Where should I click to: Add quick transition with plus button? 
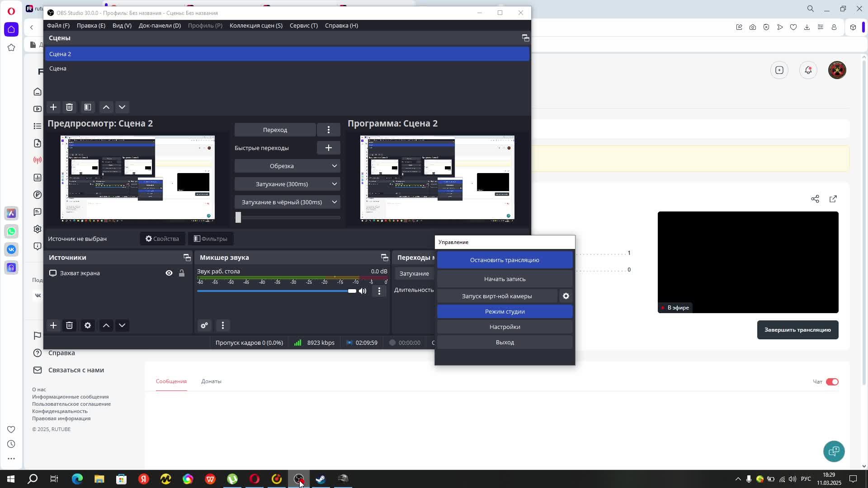[x=328, y=148]
